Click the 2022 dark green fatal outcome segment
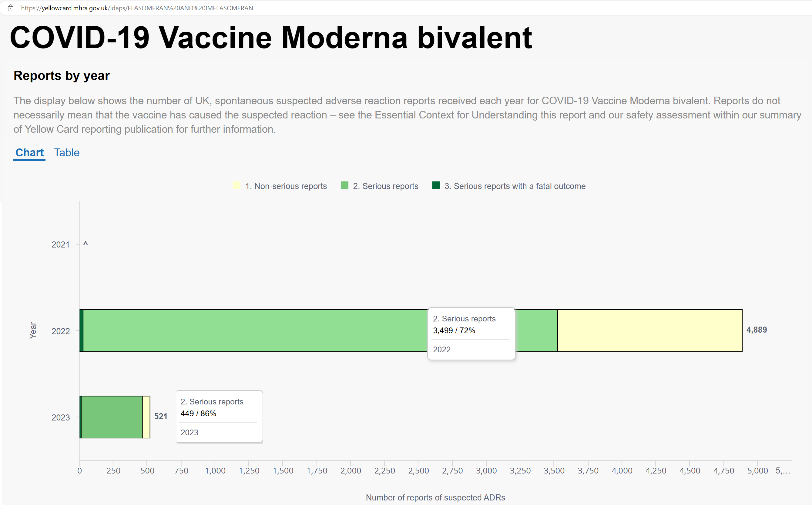 click(x=81, y=331)
